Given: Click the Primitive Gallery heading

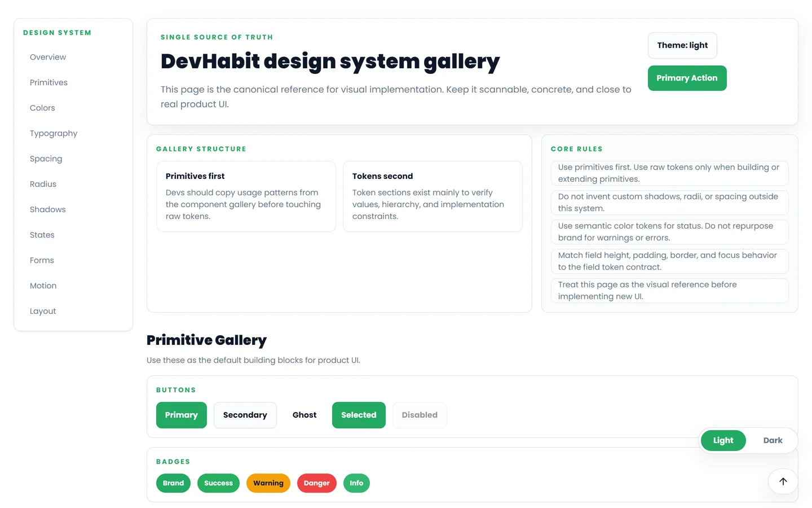Looking at the screenshot, I should point(206,340).
